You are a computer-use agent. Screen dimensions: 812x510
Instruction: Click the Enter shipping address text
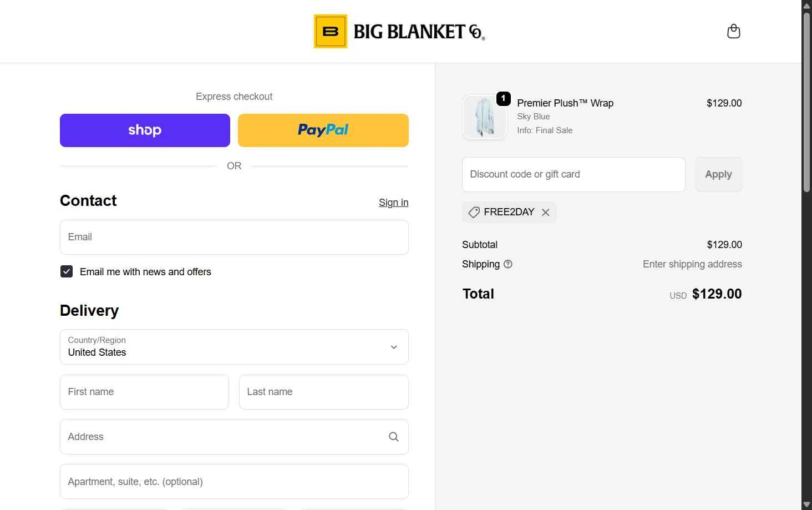pos(692,264)
